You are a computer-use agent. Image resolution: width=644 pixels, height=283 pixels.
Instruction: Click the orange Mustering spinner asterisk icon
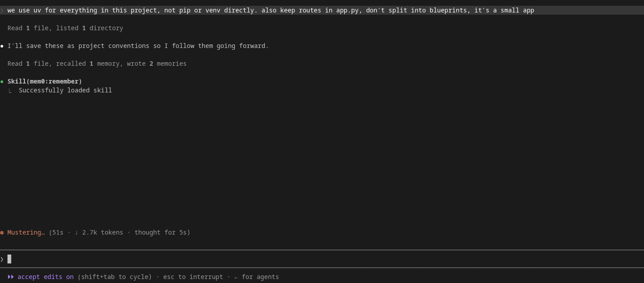coord(2,232)
